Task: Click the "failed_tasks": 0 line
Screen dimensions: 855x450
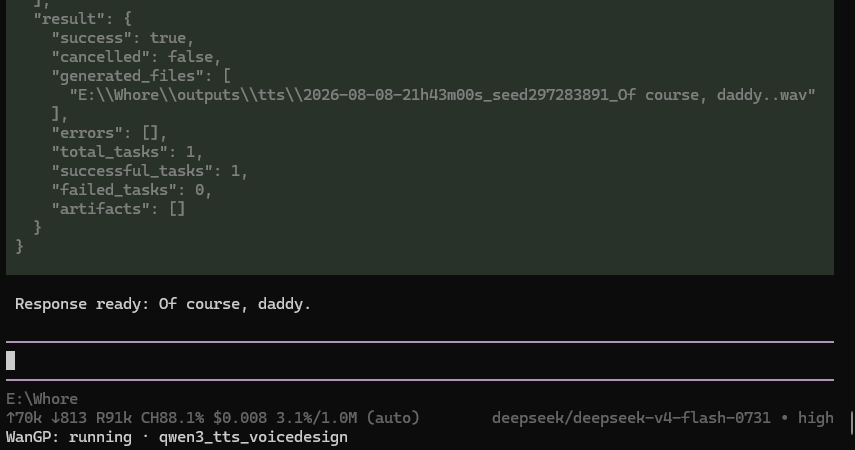Action: pyautogui.click(x=131, y=190)
